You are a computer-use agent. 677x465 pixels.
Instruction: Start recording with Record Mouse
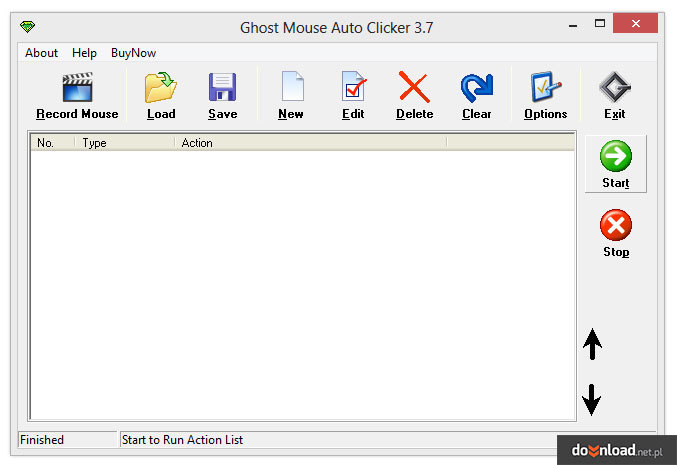[77, 96]
